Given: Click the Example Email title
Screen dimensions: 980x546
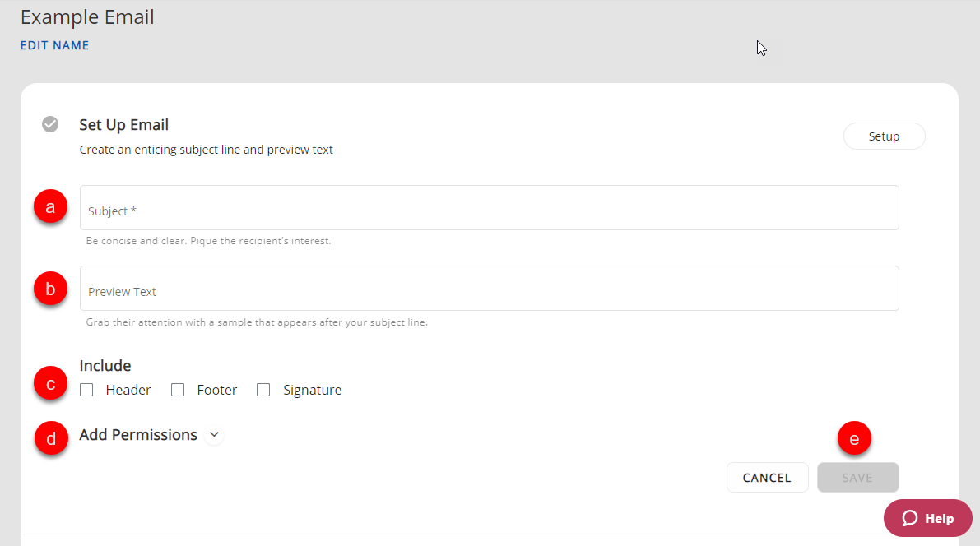Looking at the screenshot, I should coord(87,17).
